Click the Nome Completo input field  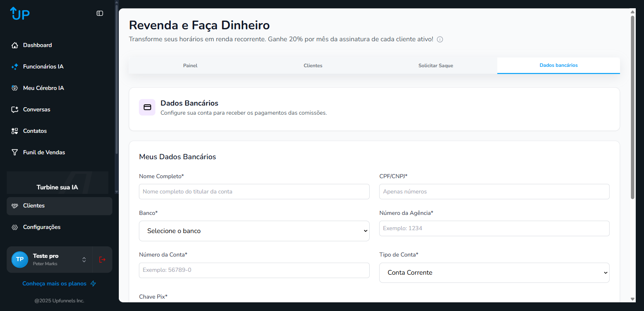[x=254, y=192]
